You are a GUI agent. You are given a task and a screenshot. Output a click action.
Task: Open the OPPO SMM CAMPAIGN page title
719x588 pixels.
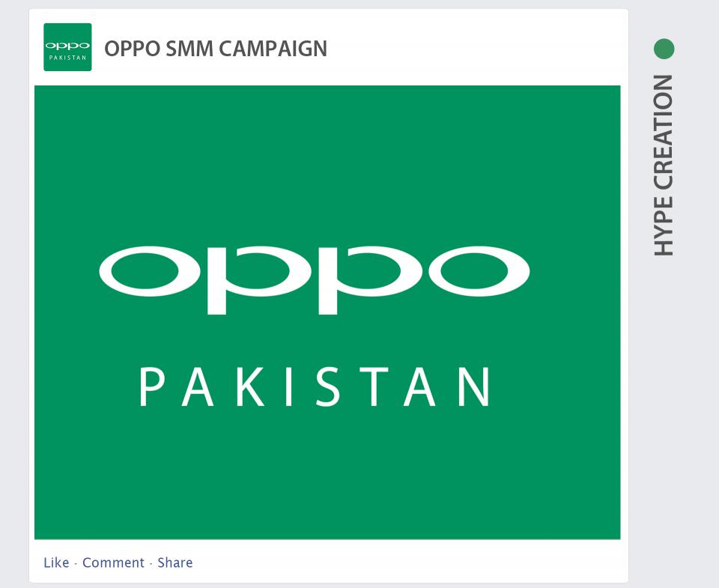coord(216,48)
